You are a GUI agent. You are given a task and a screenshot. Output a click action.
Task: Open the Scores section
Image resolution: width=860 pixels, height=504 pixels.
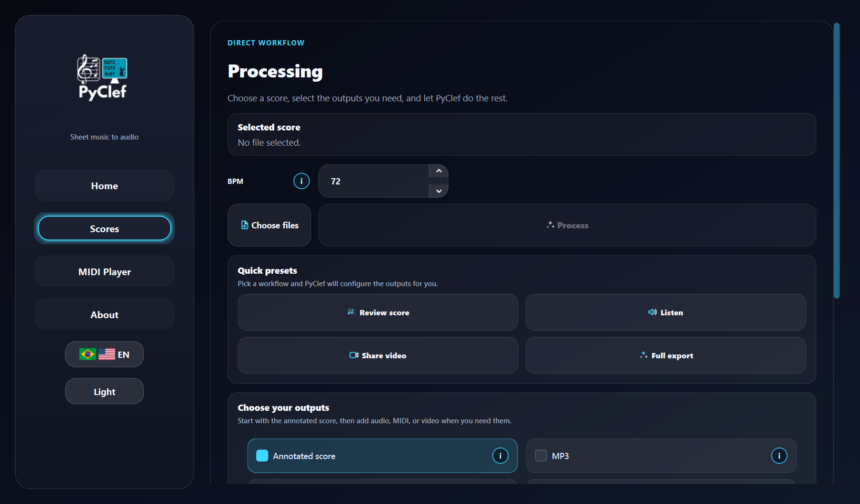coord(105,228)
